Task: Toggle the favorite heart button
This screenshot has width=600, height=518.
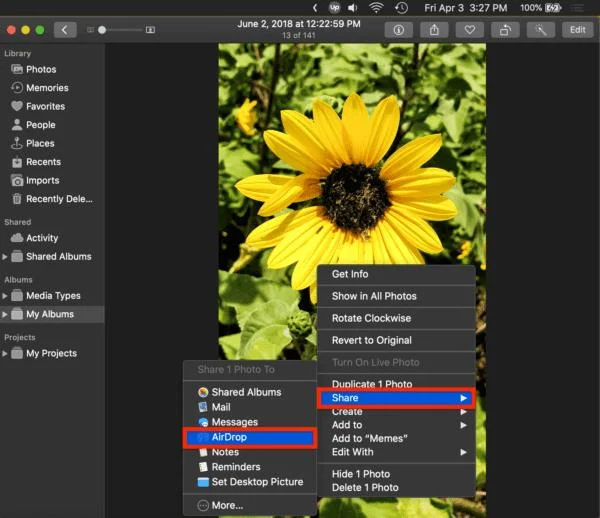Action: 470,30
